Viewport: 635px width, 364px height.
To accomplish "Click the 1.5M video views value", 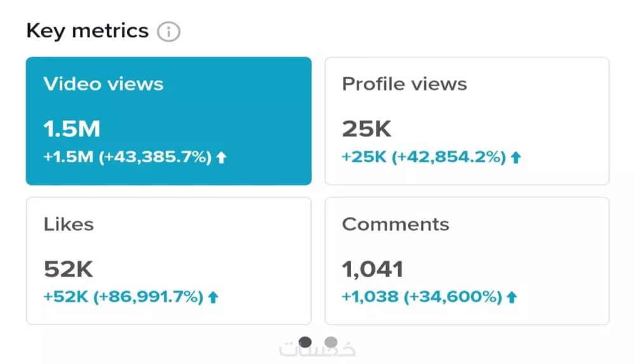I will point(72,129).
